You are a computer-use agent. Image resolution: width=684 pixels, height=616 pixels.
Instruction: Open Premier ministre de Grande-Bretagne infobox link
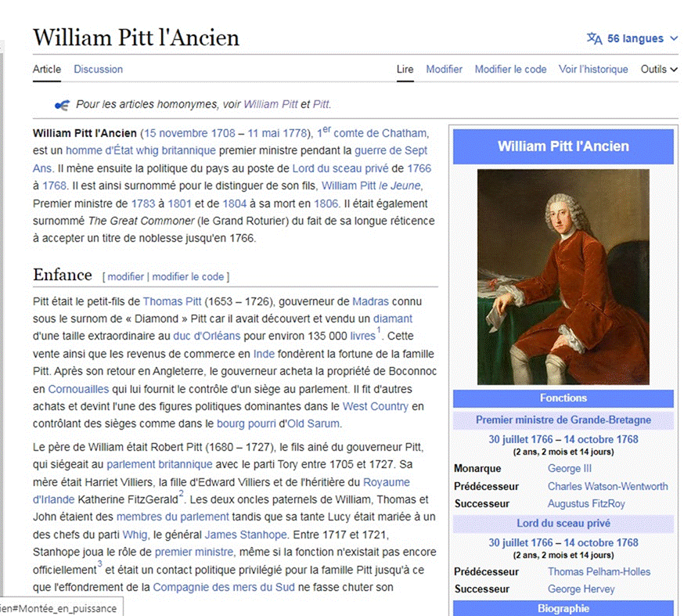point(563,420)
